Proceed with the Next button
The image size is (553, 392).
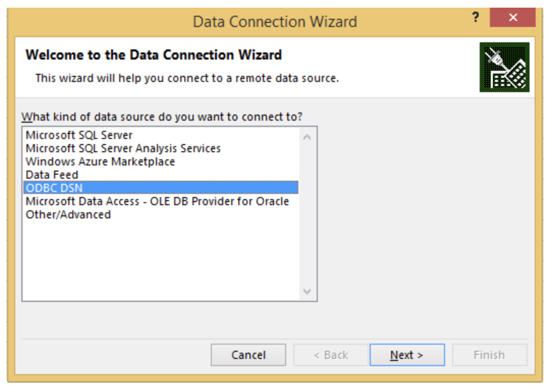[407, 355]
